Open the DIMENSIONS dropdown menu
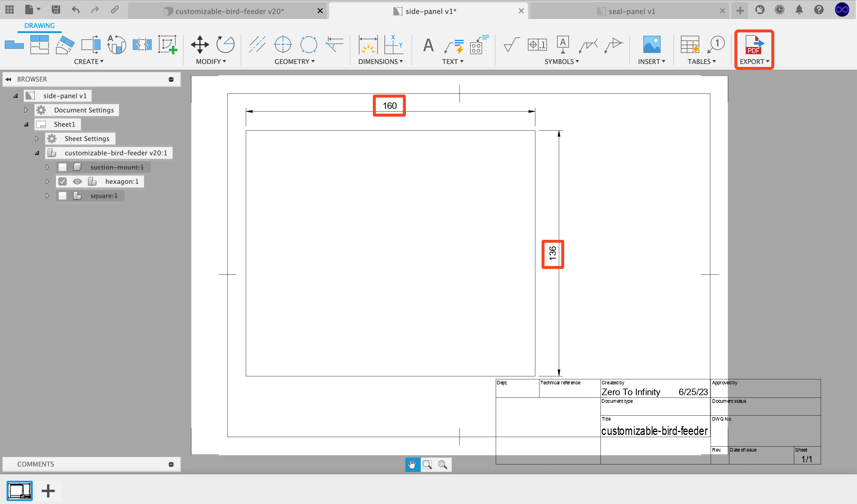Viewport: 857px width, 504px height. 380,62
